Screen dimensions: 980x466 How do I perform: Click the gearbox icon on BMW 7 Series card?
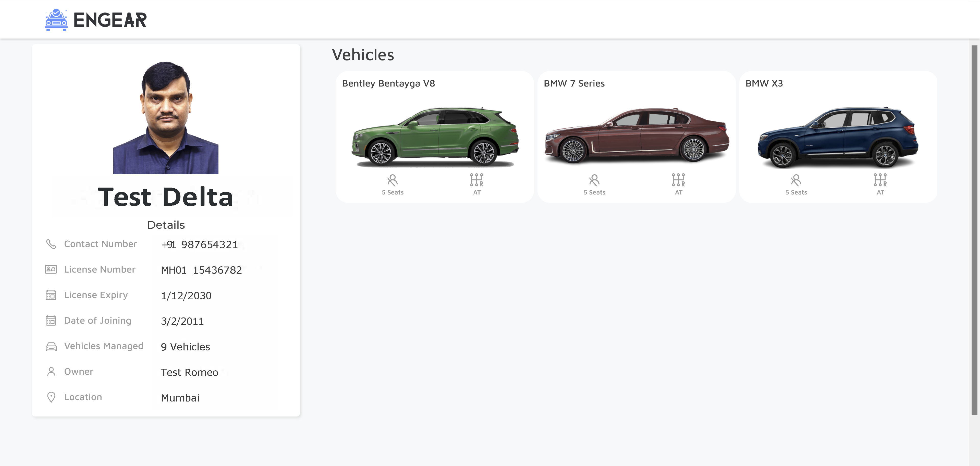click(x=678, y=180)
